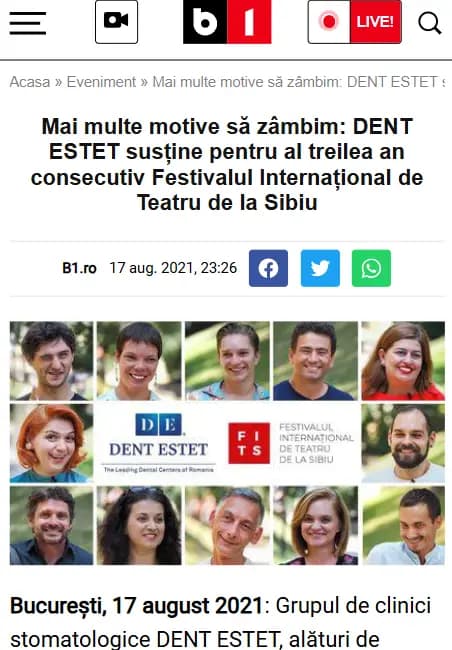Share article on Facebook
452x650 pixels.
tap(268, 268)
